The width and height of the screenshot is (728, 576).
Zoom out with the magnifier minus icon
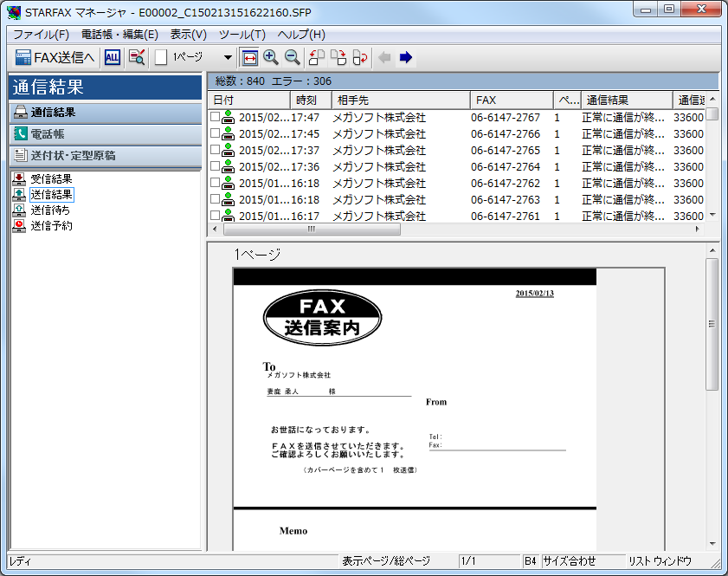(293, 57)
